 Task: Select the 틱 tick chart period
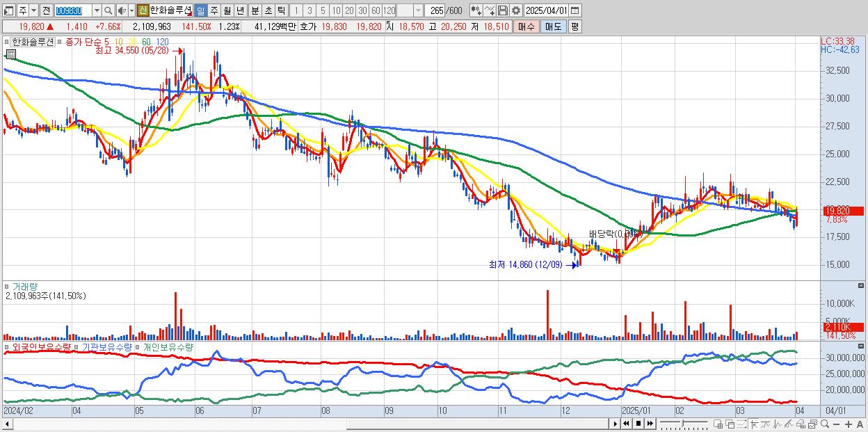click(x=281, y=10)
